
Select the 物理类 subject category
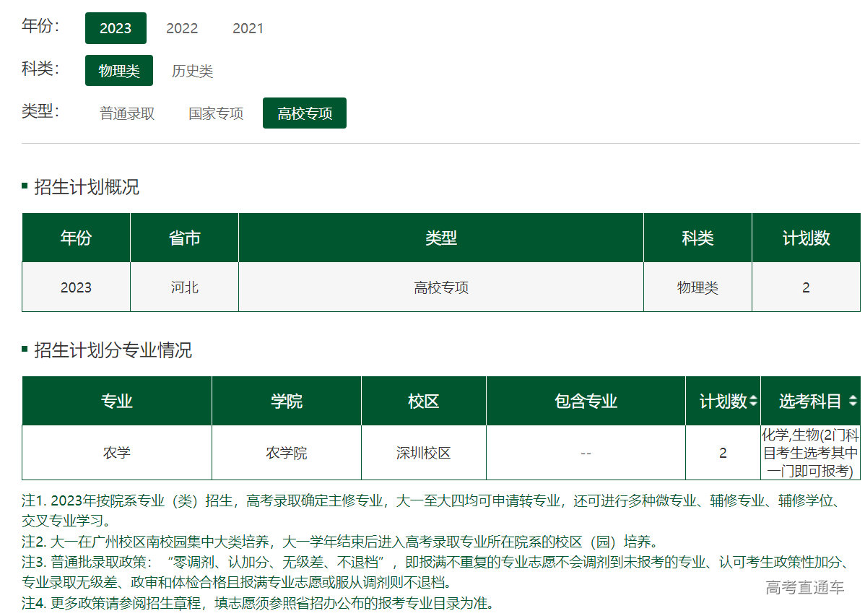[119, 71]
